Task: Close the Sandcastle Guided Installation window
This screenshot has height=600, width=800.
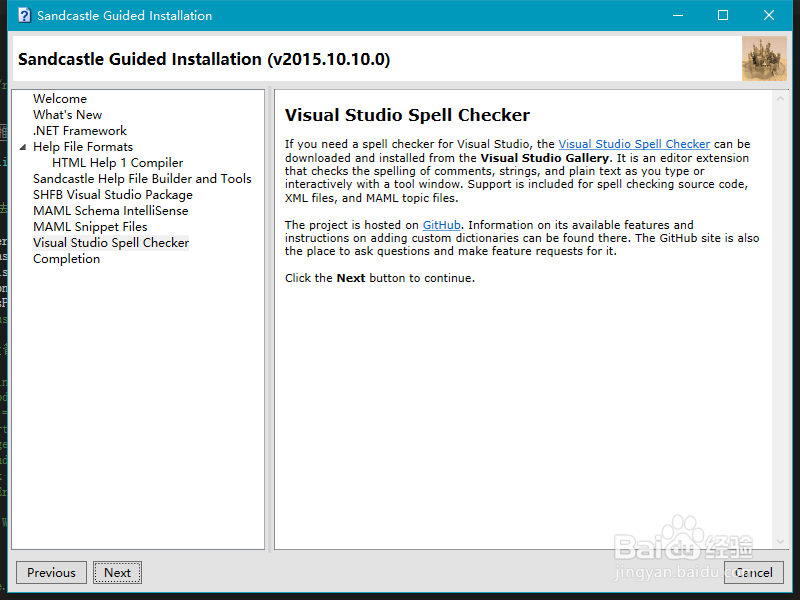Action: [x=769, y=15]
